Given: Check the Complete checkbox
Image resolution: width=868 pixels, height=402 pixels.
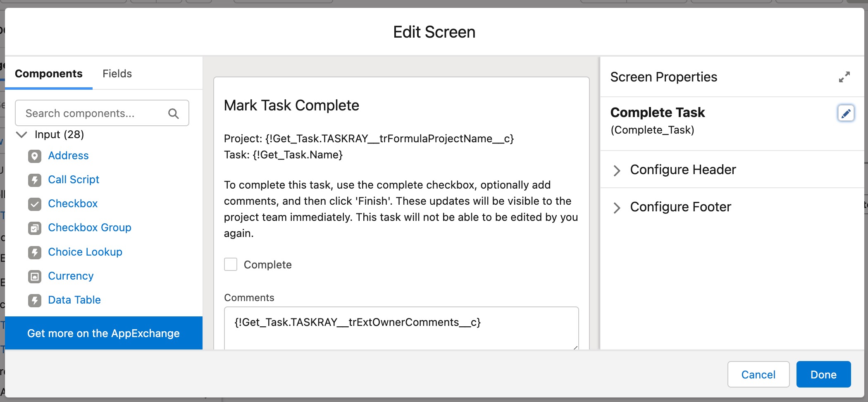Looking at the screenshot, I should [x=230, y=264].
